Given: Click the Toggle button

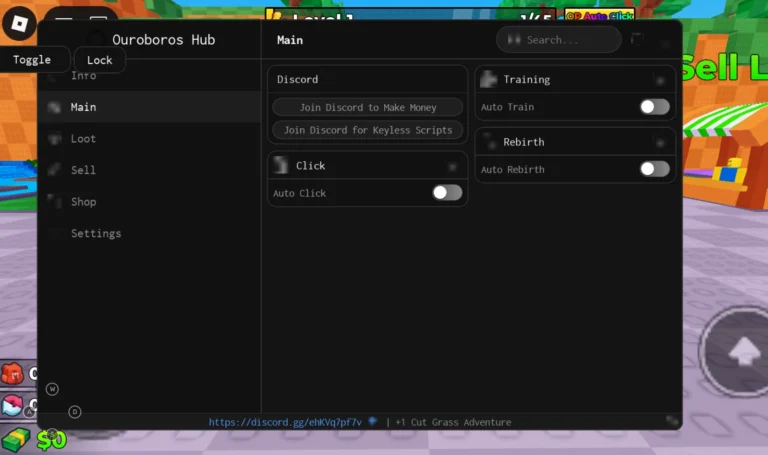Looking at the screenshot, I should [x=32, y=60].
